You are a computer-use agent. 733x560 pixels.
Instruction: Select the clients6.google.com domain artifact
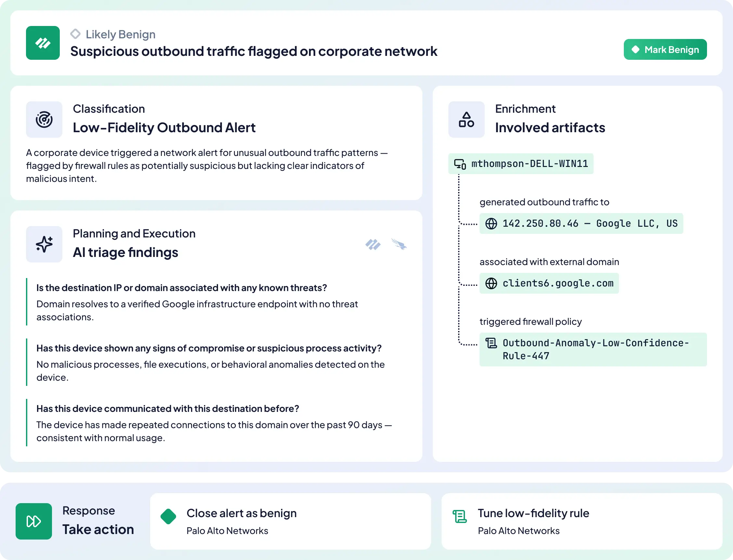549,283
